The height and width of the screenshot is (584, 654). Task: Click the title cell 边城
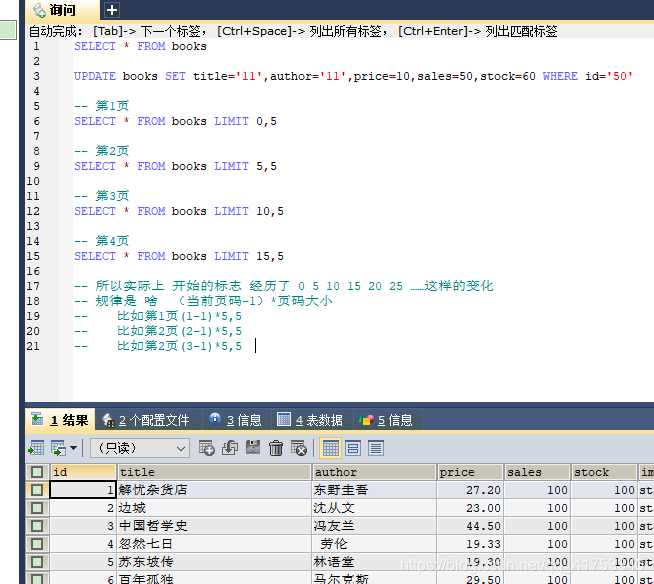coord(214,508)
